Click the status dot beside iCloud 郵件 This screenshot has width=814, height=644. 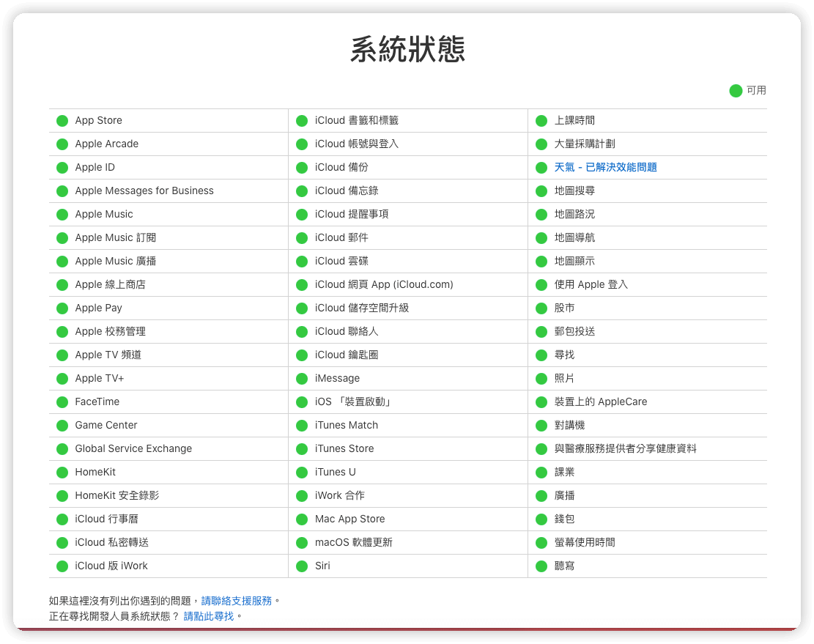tap(302, 238)
